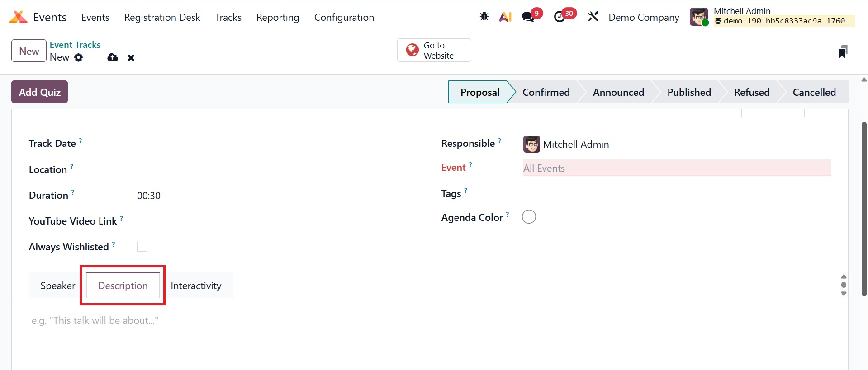Click the debug bug icon

[x=484, y=17]
